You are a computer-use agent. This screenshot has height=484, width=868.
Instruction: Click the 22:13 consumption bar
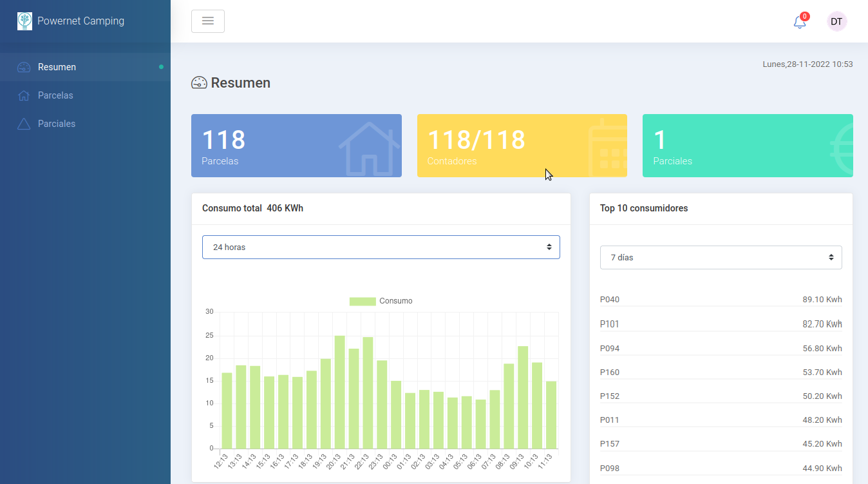368,392
